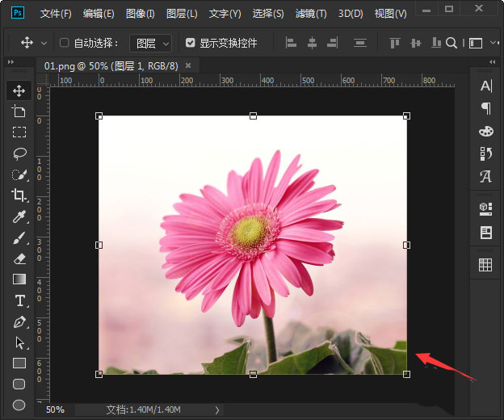
Task: Select the Artboard tool
Action: 19,111
